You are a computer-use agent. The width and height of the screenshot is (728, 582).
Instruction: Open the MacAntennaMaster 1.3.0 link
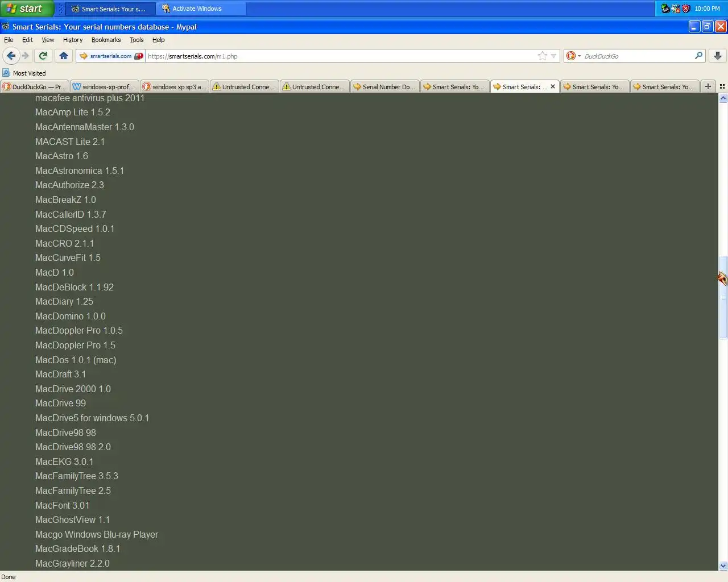[x=85, y=127]
